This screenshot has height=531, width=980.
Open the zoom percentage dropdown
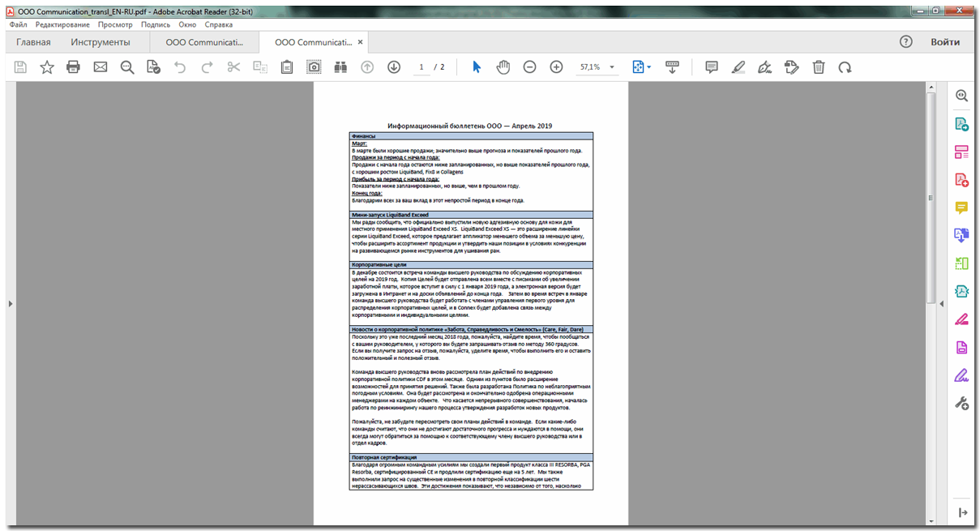(x=612, y=67)
